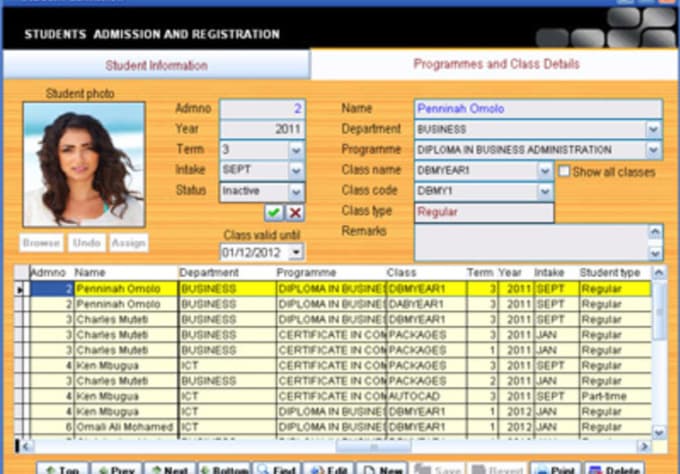Screen dimensions: 680x474
Task: Go to the Top record button
Action: coord(62,469)
